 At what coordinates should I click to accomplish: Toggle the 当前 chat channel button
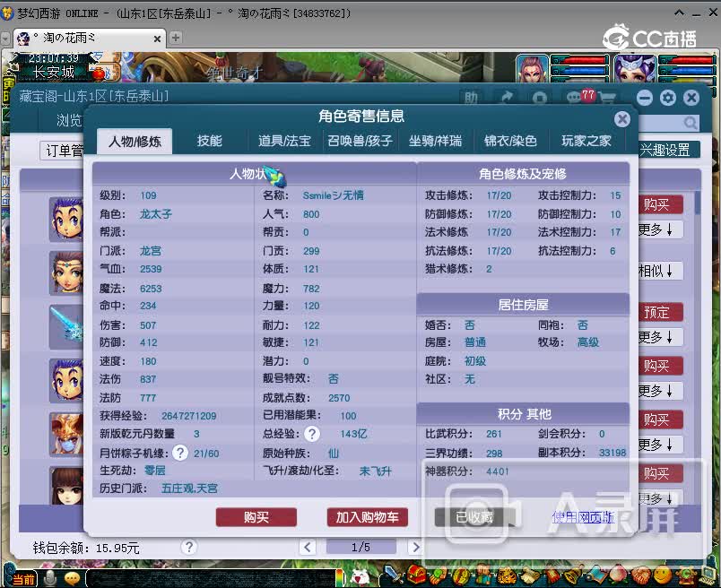point(23,579)
